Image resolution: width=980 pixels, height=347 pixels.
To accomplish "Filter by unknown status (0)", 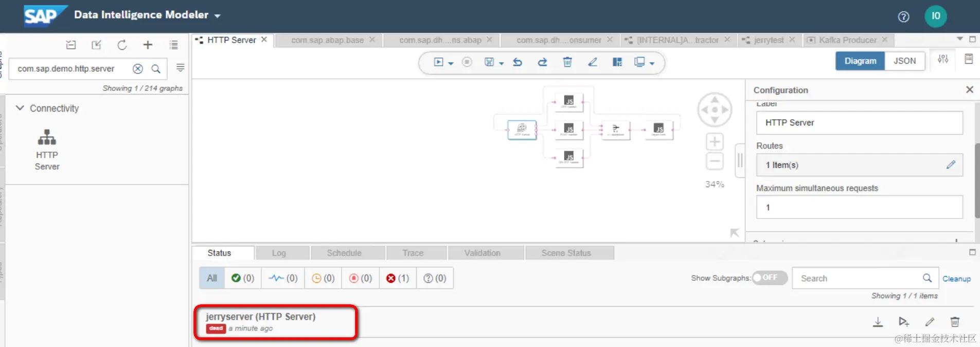I will [435, 278].
